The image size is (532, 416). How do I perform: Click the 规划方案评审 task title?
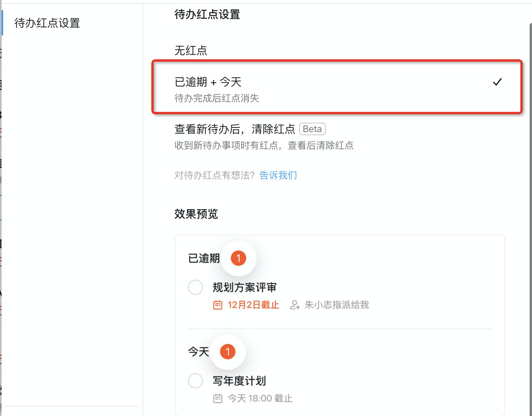244,287
